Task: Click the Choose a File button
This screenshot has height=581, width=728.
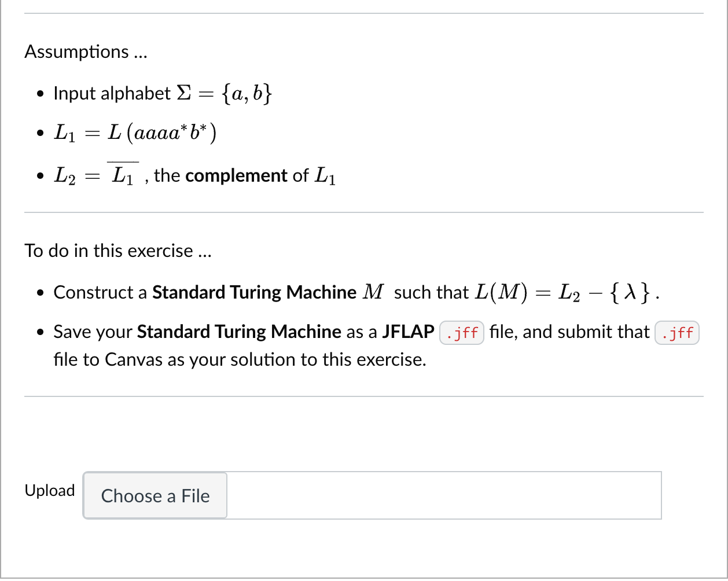Action: 155,496
